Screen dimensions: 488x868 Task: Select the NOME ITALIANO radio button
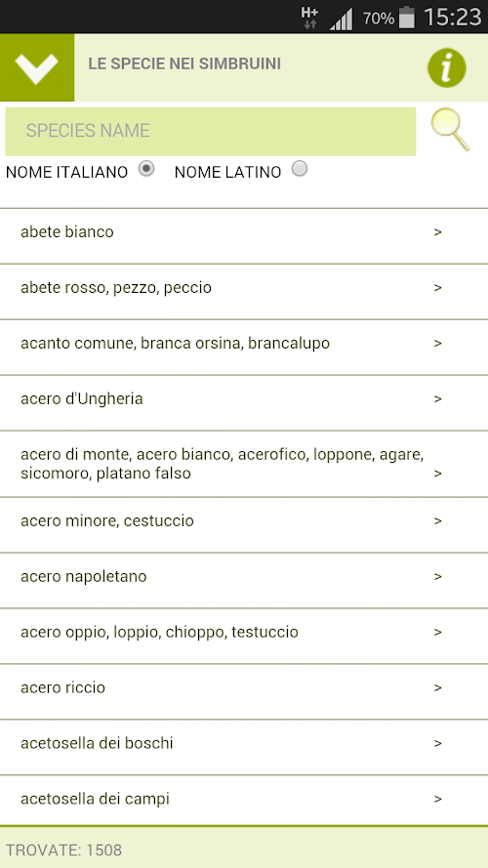146,169
